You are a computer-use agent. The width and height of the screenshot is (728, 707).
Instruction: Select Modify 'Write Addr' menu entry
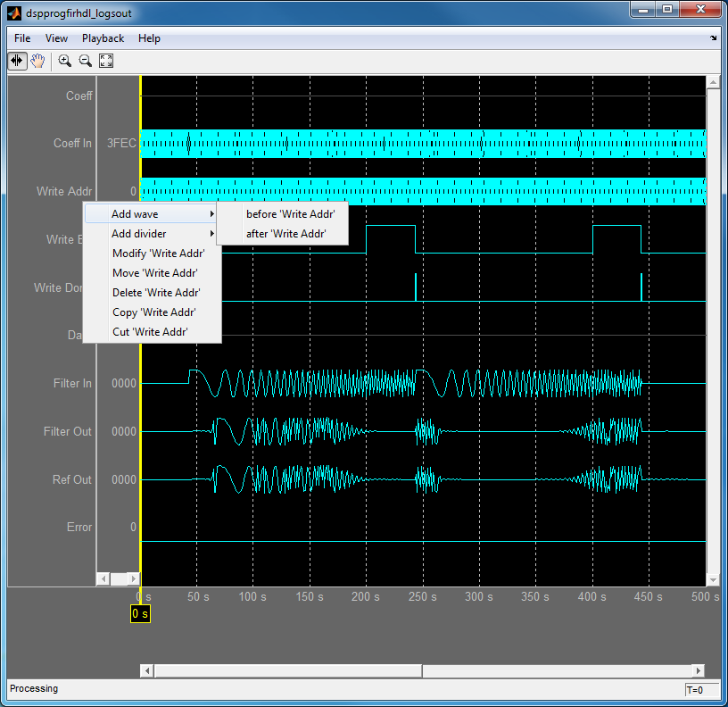click(158, 254)
